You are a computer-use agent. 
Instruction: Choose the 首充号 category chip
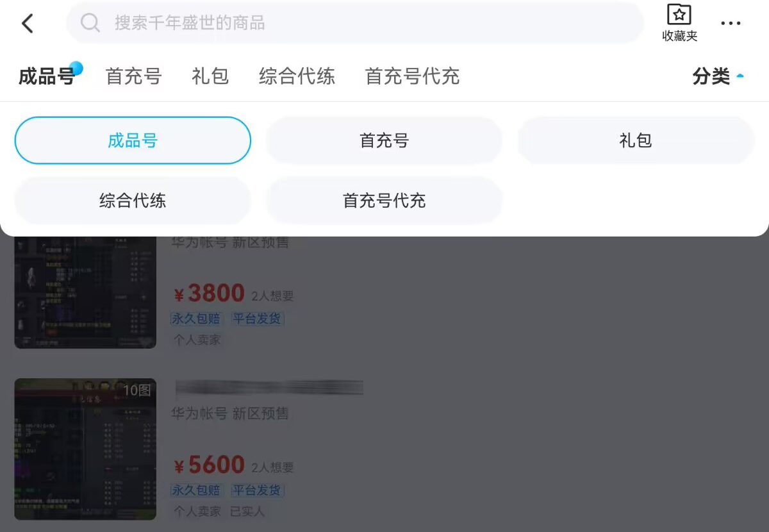pos(384,140)
